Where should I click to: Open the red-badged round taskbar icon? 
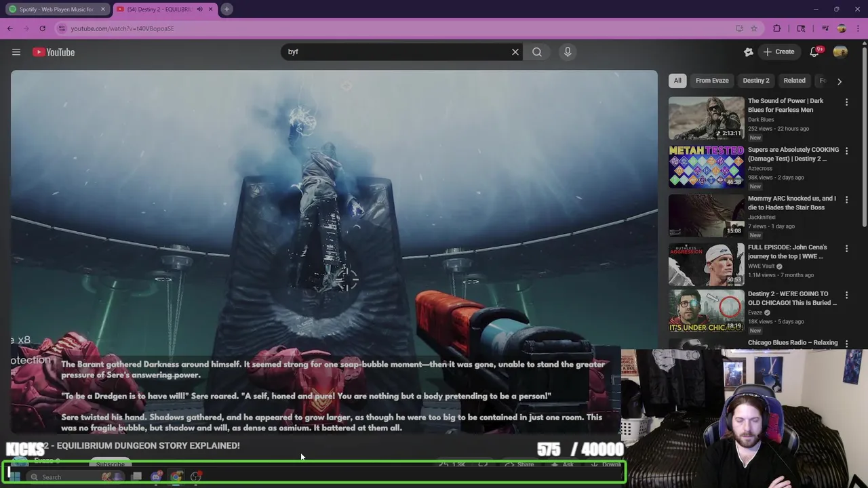point(196,476)
